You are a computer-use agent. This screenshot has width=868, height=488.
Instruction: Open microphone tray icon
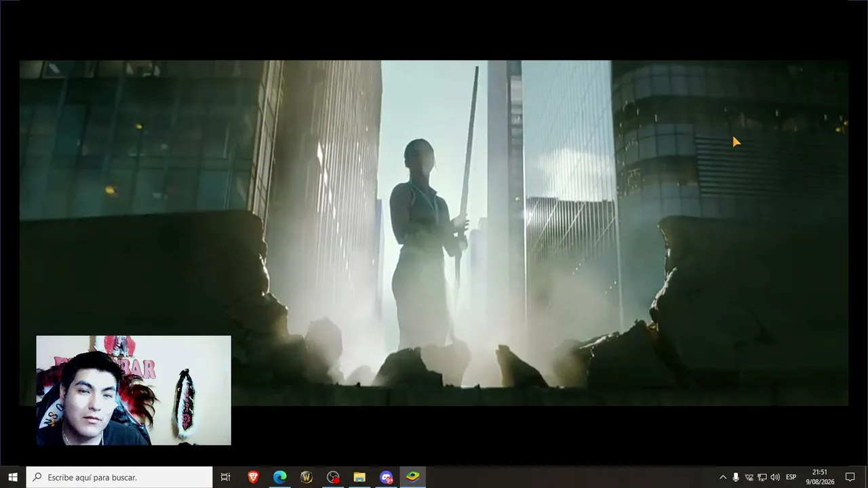tap(736, 477)
